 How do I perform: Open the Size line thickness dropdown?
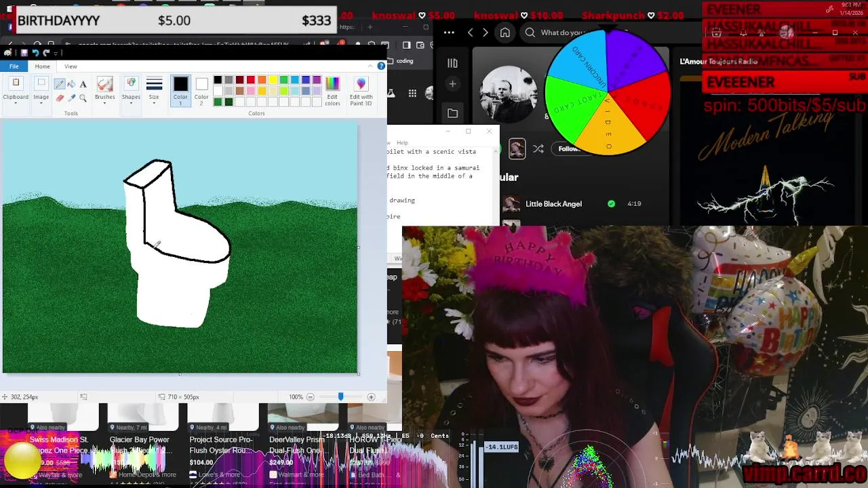point(154,90)
